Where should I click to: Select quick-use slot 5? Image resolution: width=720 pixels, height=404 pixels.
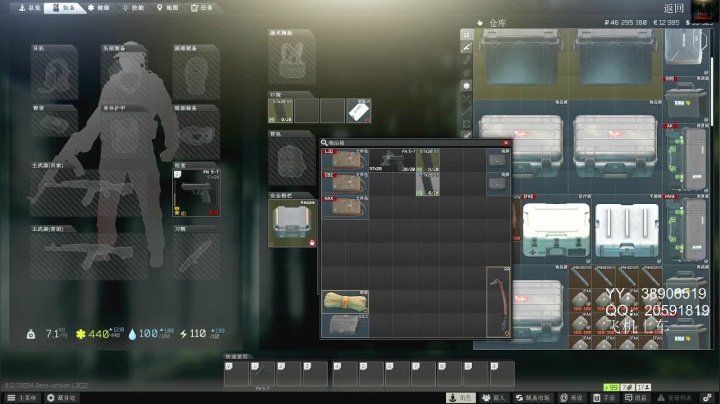pyautogui.click(x=371, y=374)
